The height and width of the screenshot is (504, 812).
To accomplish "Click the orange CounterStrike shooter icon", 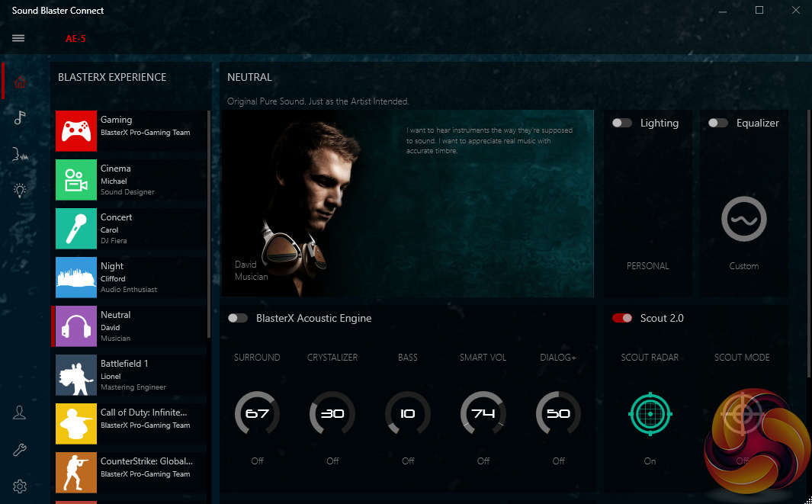I will pyautogui.click(x=76, y=472).
